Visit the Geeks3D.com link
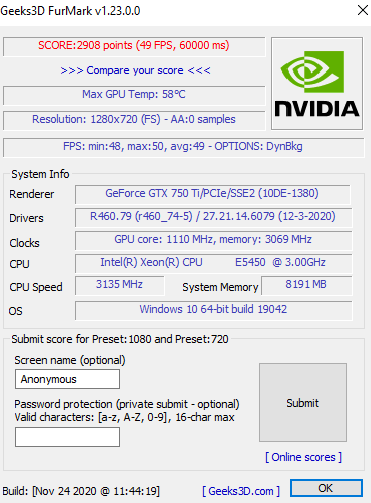 [x=241, y=491]
